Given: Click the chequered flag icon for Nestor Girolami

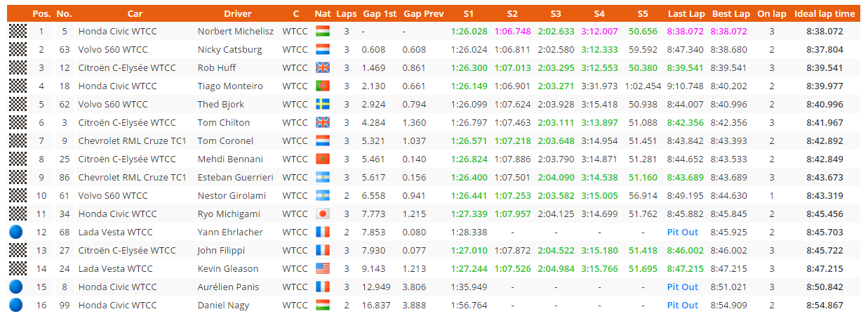Looking at the screenshot, I should (x=18, y=195).
